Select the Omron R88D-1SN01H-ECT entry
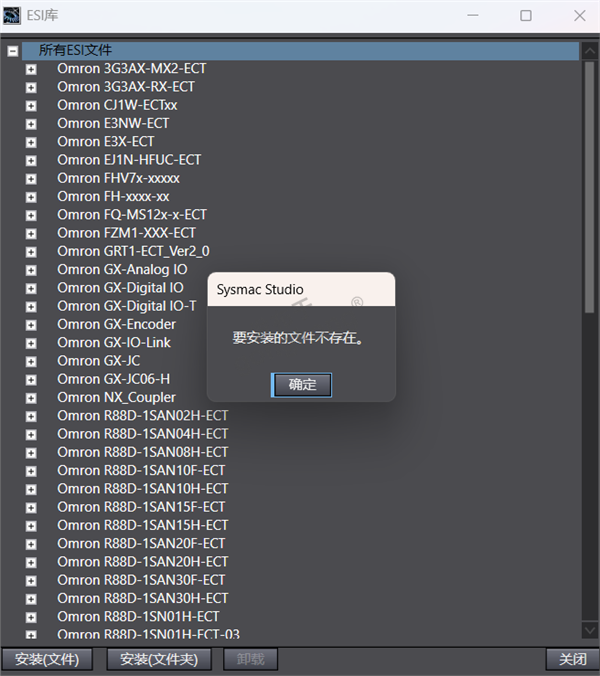The height and width of the screenshot is (676, 600). click(x=138, y=617)
